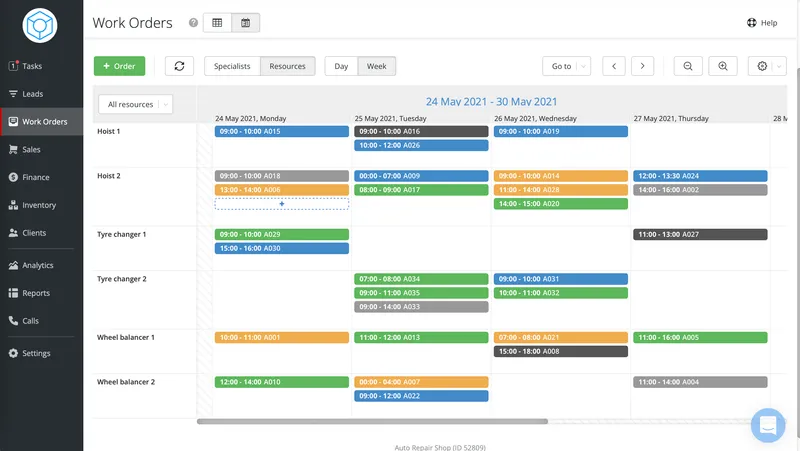Open order 15:00 - 18:00 A008
The width and height of the screenshot is (800, 451).
click(561, 352)
